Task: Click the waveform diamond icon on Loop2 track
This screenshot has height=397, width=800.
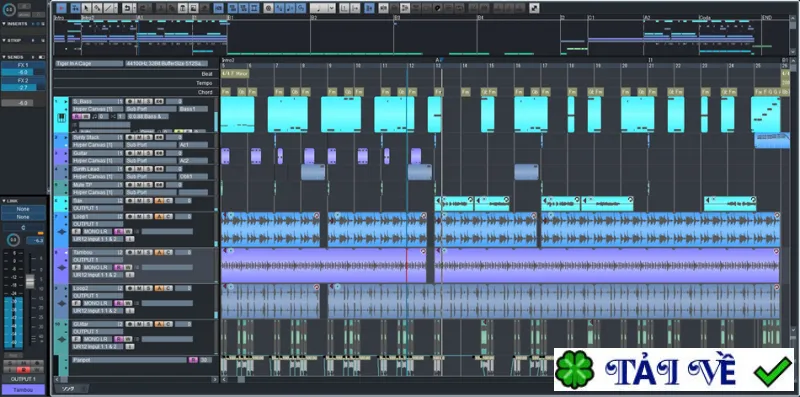Action: (x=62, y=303)
